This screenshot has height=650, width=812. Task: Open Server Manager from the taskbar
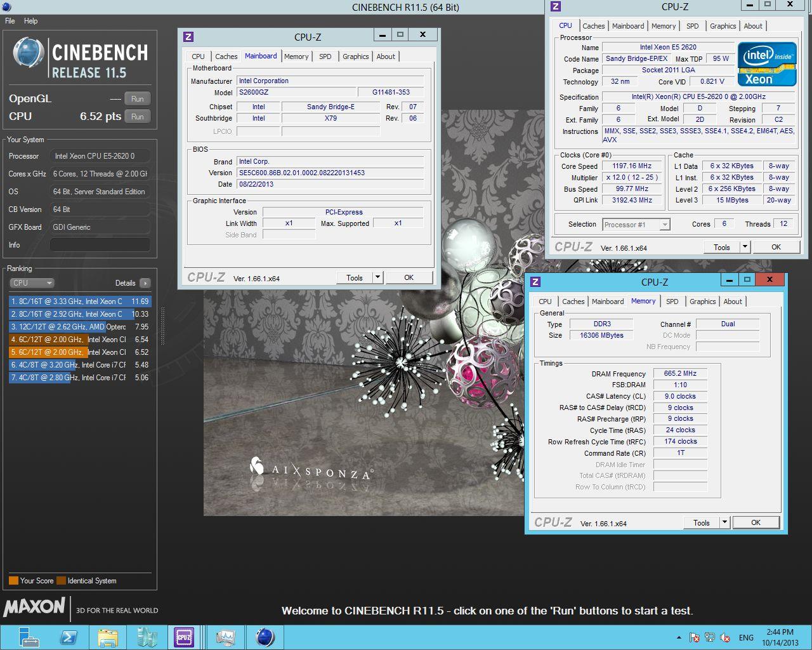(x=29, y=637)
